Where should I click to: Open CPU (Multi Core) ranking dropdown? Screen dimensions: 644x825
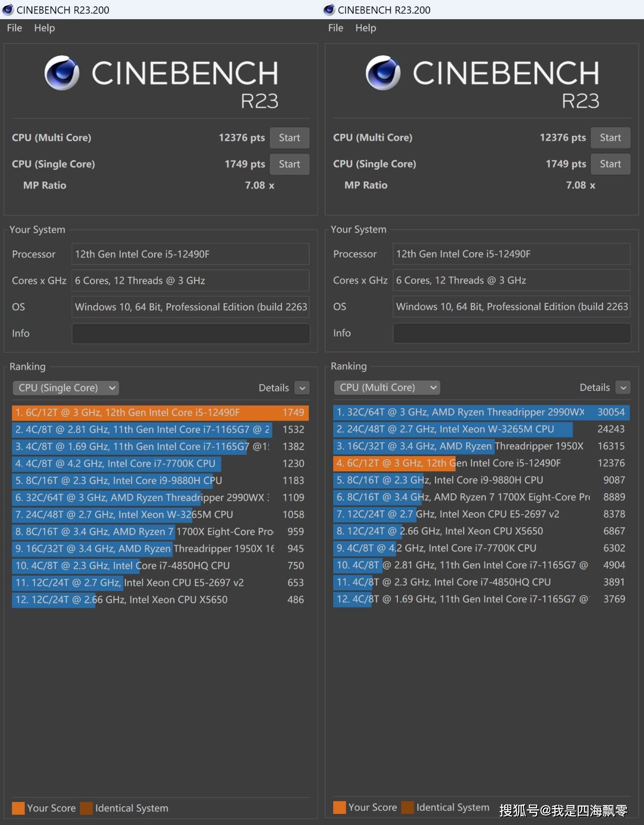coord(387,388)
